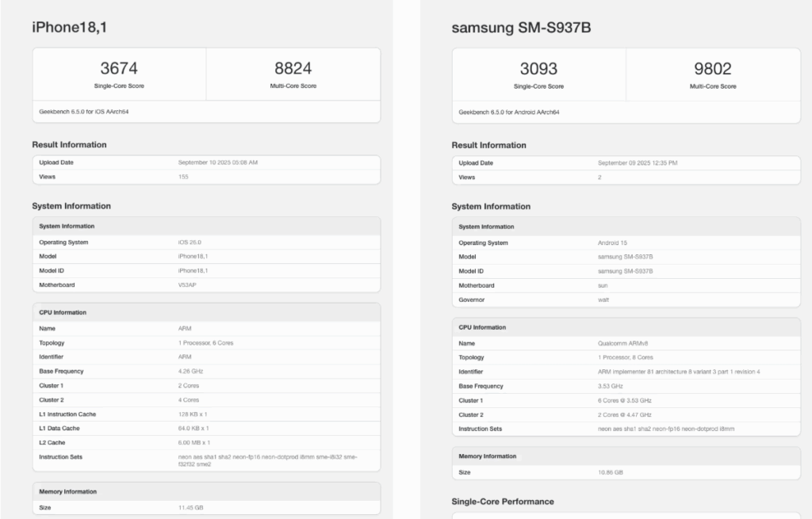The width and height of the screenshot is (812, 519).
Task: Select the Cluster 1 value '2 Cores'
Action: point(189,386)
